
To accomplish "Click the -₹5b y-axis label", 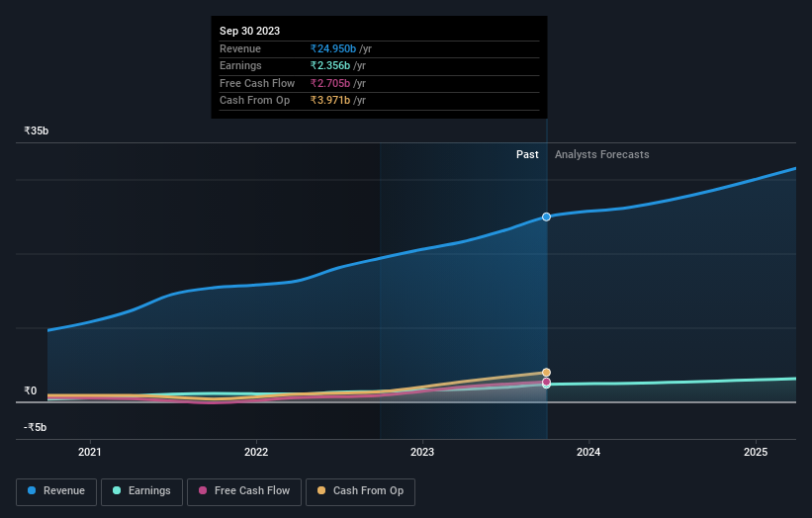I will [x=36, y=427].
